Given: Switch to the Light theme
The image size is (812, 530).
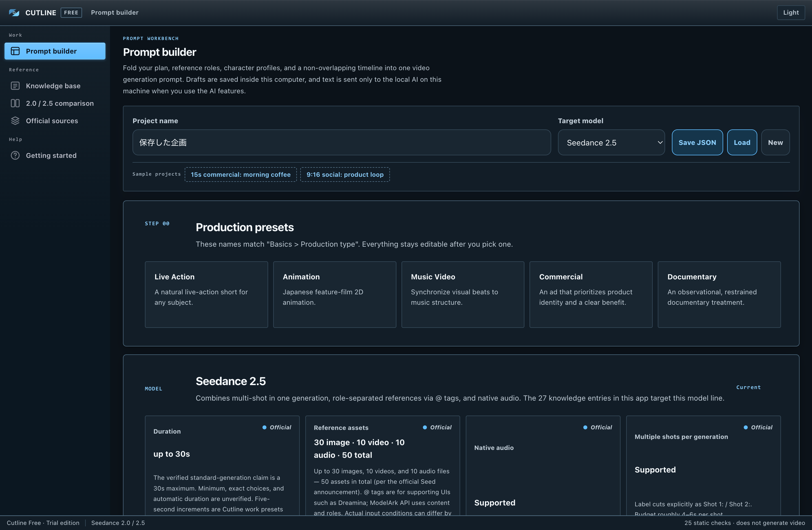Looking at the screenshot, I should coord(791,13).
